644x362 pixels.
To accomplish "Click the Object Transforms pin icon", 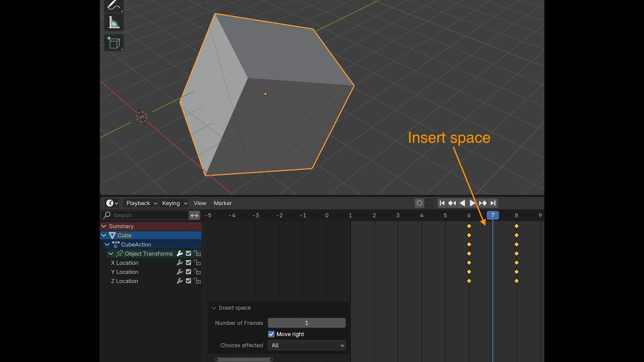I will click(x=119, y=253).
